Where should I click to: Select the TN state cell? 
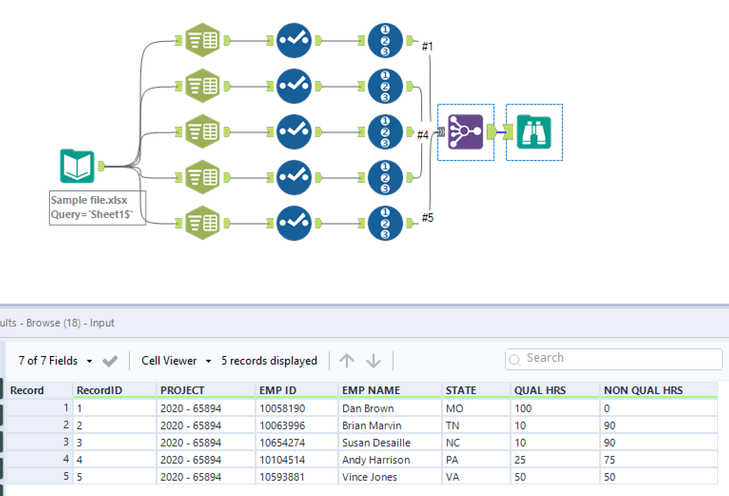tap(476, 425)
